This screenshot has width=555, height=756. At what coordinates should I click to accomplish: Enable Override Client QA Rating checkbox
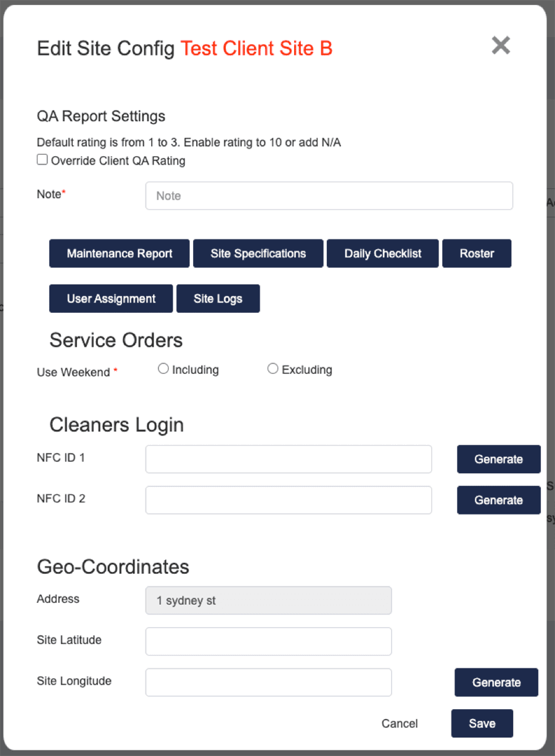point(42,160)
